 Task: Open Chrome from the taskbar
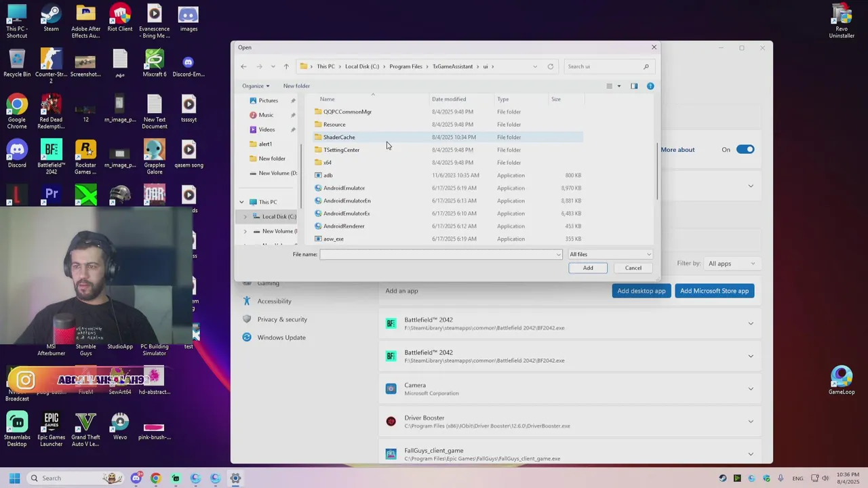pos(155,478)
